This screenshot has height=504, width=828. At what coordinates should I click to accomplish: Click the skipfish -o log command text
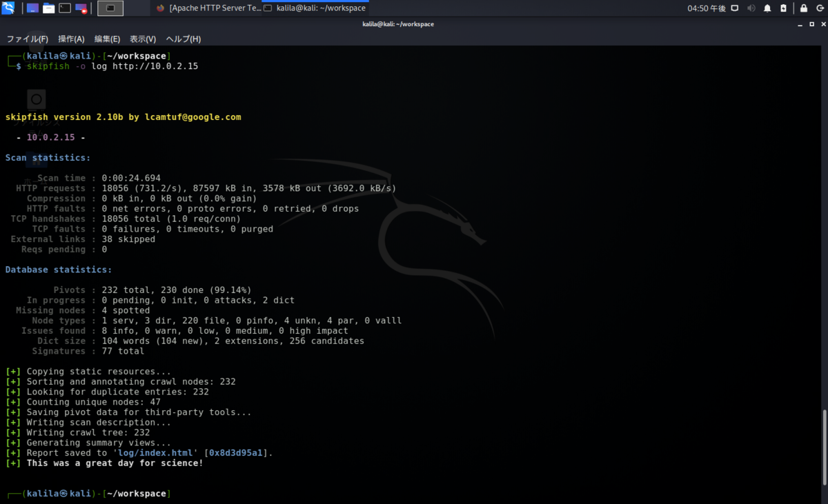click(x=112, y=66)
